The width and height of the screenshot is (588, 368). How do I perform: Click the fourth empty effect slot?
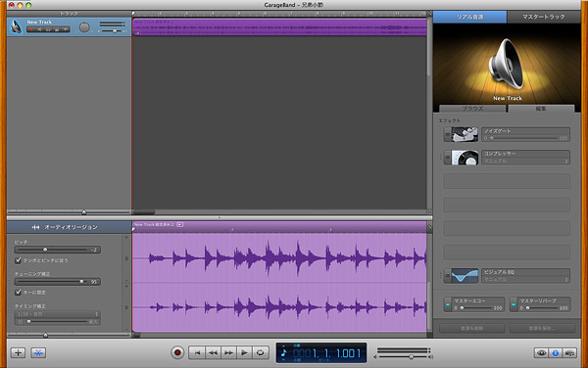tap(507, 253)
